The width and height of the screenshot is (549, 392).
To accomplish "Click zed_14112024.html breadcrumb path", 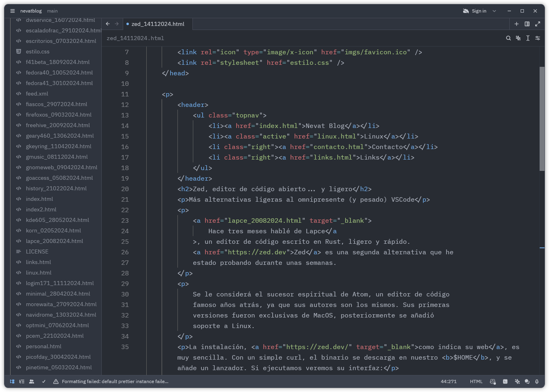I will tap(135, 38).
